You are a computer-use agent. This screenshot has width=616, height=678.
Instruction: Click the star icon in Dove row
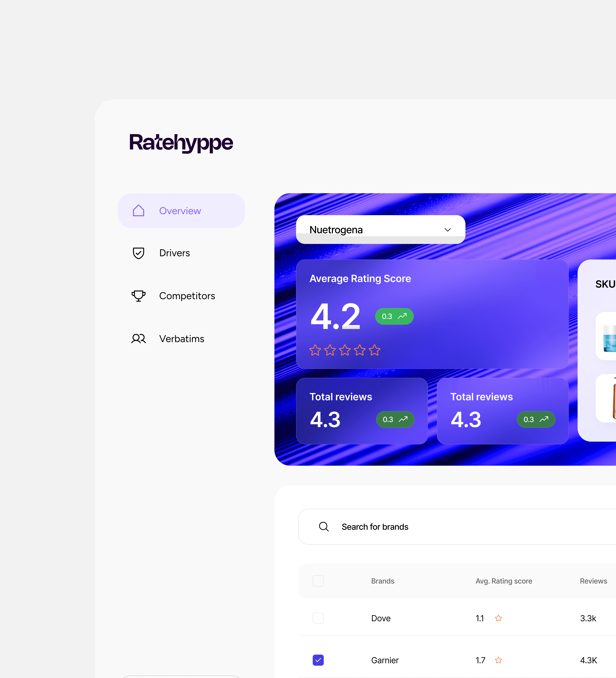[x=498, y=618]
